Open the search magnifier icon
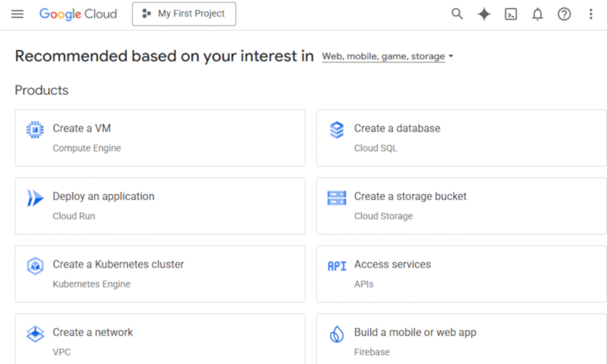 coord(458,14)
